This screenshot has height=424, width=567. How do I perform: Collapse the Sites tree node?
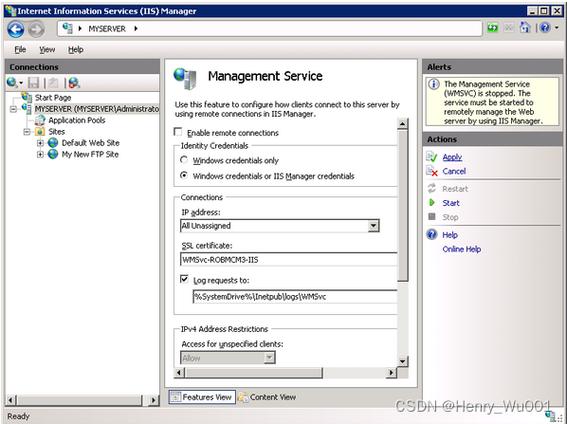click(26, 132)
